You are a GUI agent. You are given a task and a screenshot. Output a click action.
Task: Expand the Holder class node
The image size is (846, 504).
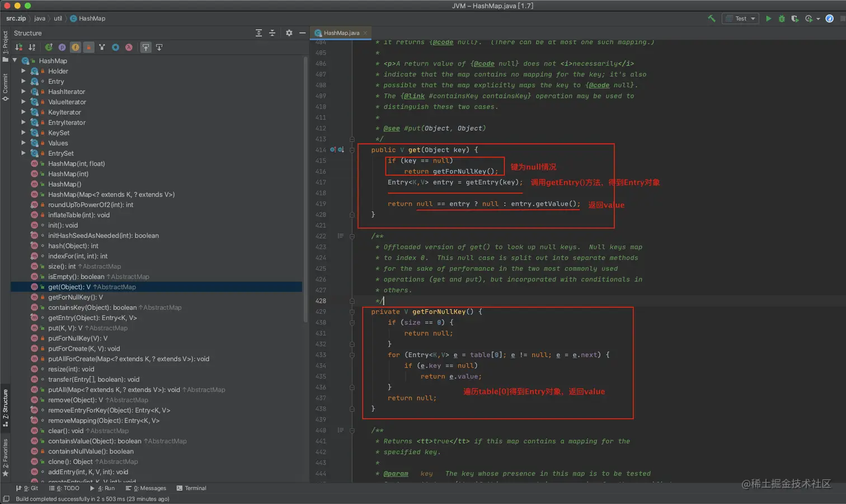[x=23, y=71]
